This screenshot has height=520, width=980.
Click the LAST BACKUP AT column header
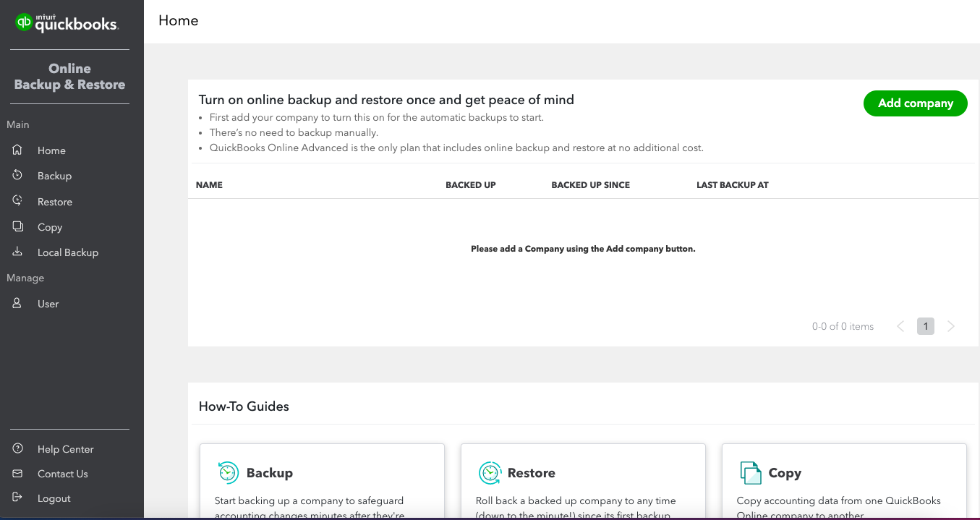(732, 185)
